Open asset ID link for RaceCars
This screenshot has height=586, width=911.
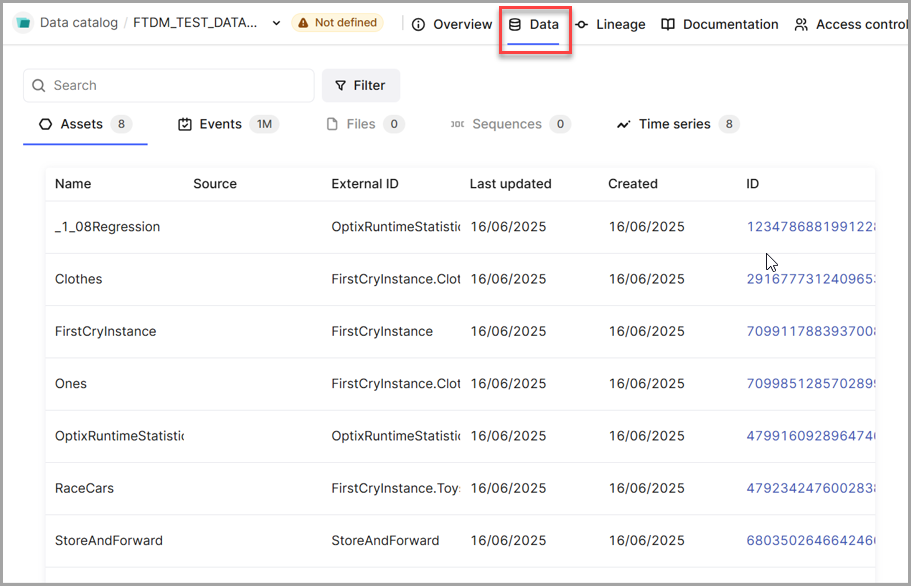point(810,488)
